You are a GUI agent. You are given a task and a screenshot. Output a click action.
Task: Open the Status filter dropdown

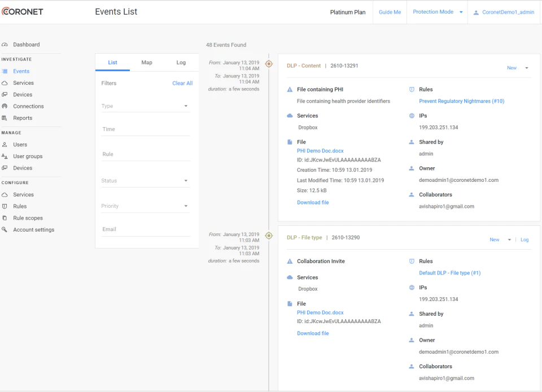(x=146, y=181)
